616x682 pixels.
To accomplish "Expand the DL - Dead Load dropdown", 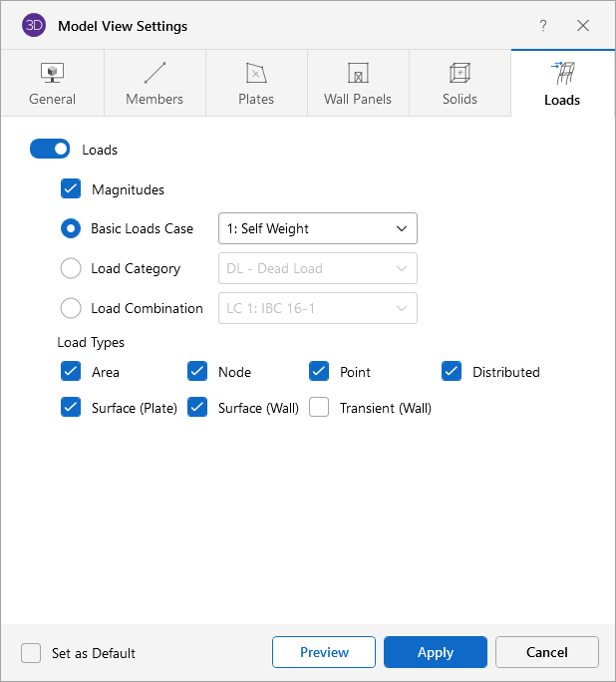I will point(317,268).
